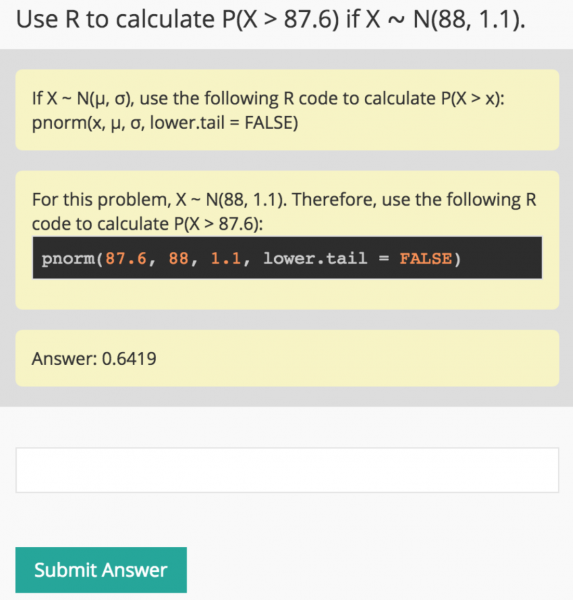Click the Submit Answer button
573x600 pixels.
[101, 570]
